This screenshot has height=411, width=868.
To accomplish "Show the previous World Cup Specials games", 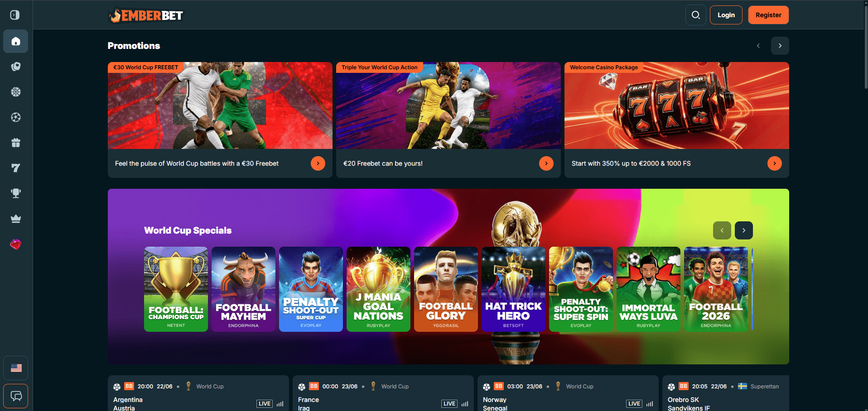I will coord(722,230).
